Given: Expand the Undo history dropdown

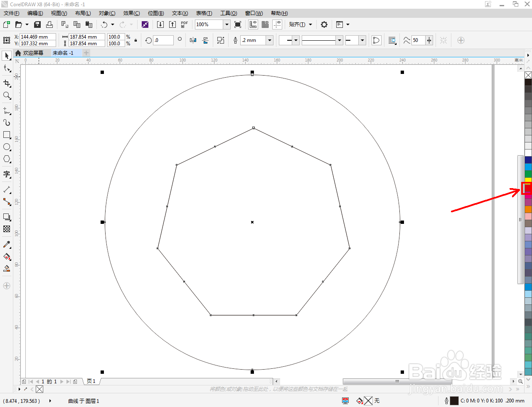Looking at the screenshot, I should point(113,25).
